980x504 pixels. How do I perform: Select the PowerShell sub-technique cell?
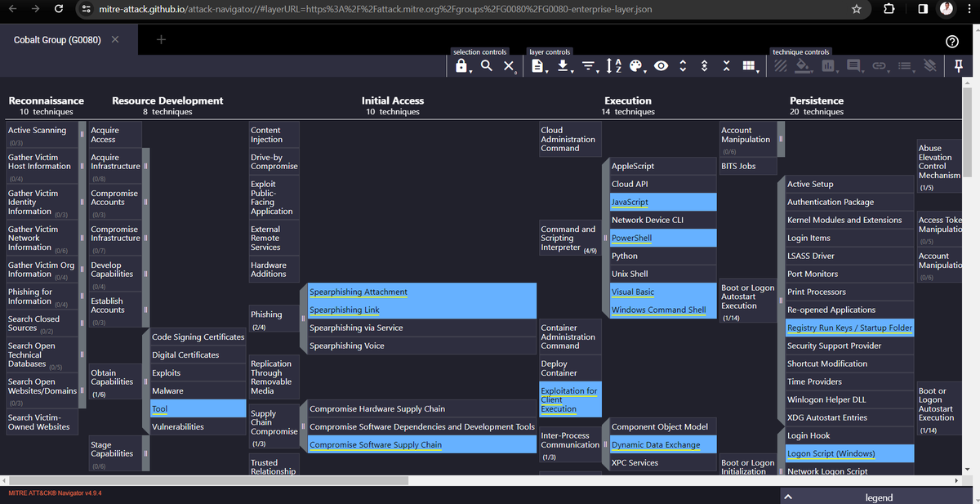663,238
